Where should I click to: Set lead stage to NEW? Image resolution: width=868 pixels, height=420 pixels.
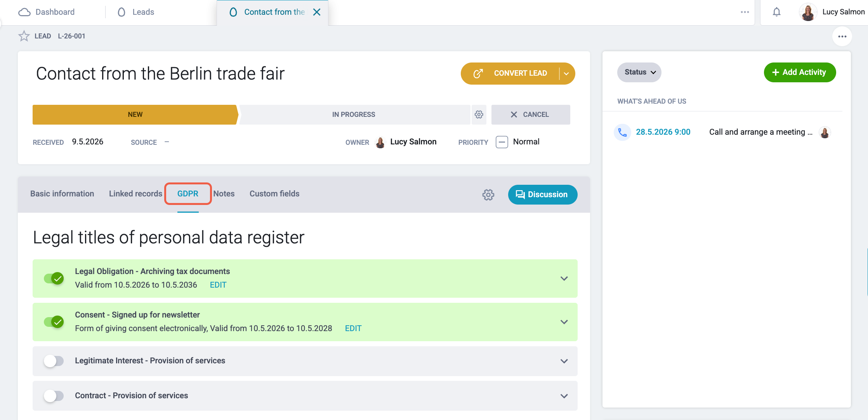[135, 115]
